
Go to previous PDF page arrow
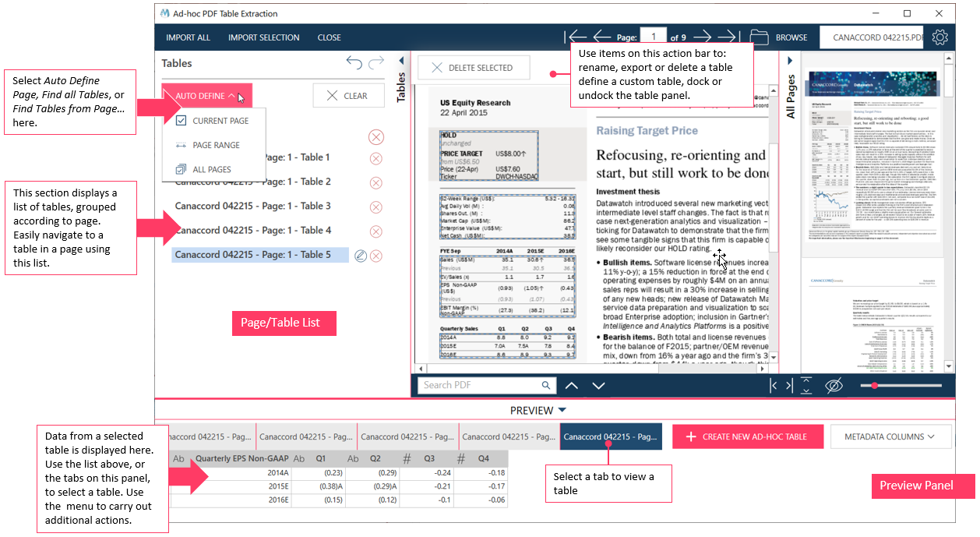(x=602, y=37)
